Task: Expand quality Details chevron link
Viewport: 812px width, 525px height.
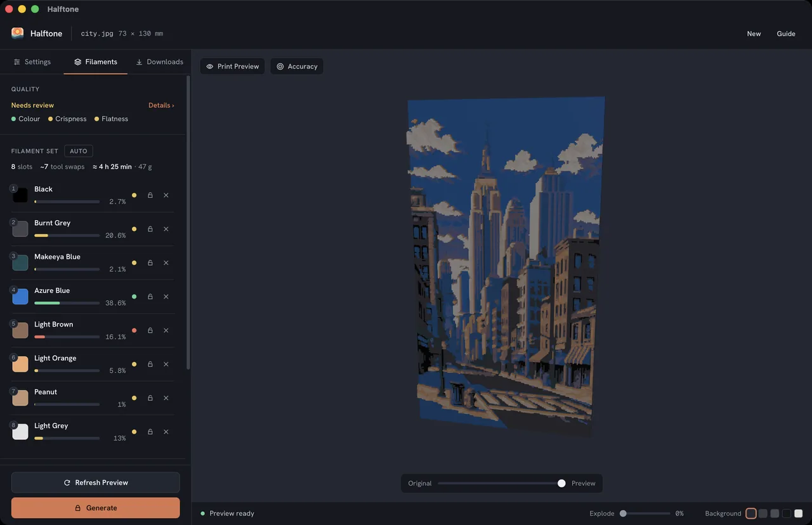Action: pos(161,105)
